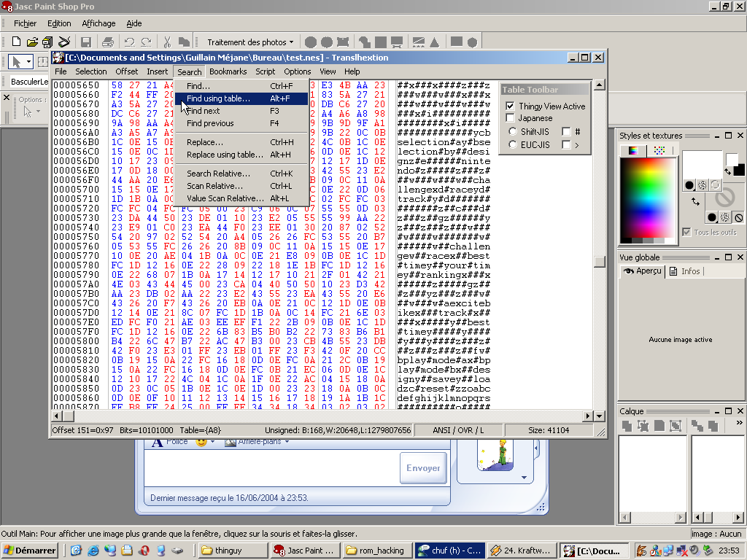Viewport: 747px width, 560px height.
Task: Click the smiley emoticon icon in chat
Action: pos(201,442)
